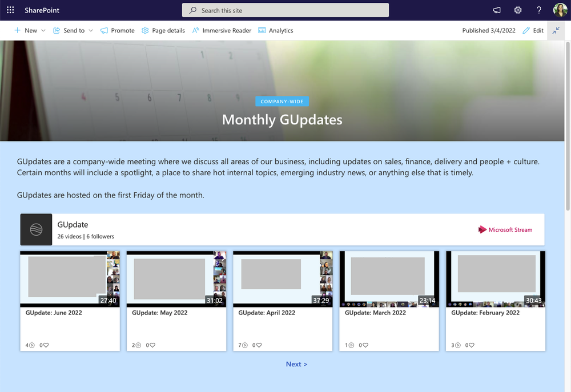
Task: View Analytics for this page
Action: point(275,30)
